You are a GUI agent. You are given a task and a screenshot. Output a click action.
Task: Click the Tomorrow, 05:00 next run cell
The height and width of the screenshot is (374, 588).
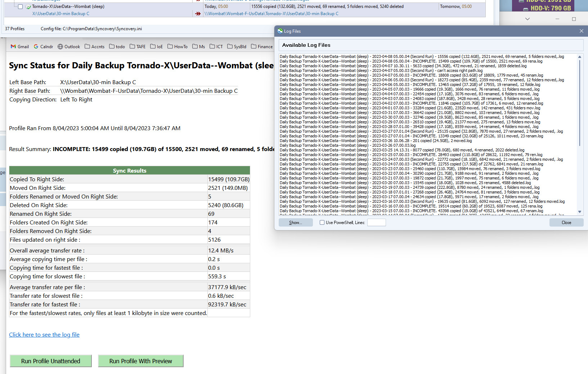click(456, 6)
